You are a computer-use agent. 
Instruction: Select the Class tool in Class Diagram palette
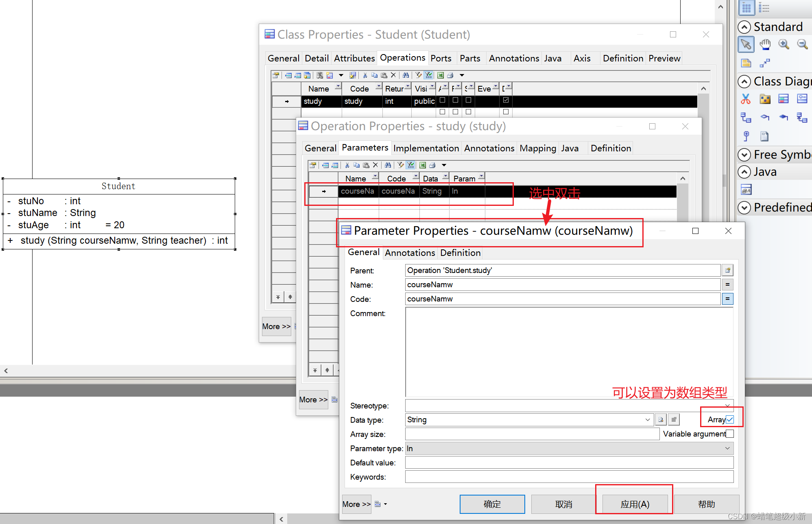(x=784, y=99)
